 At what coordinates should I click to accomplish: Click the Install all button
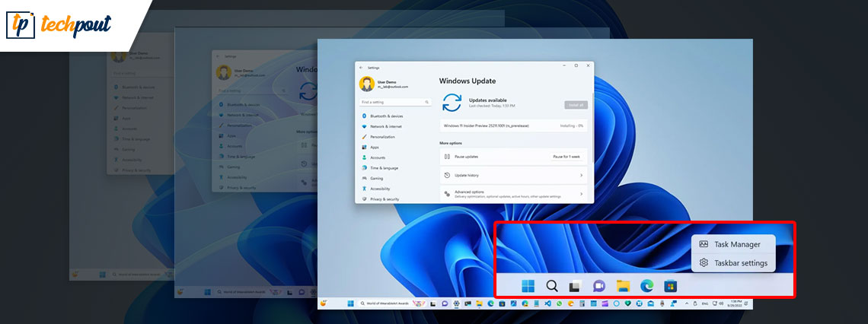coord(576,104)
